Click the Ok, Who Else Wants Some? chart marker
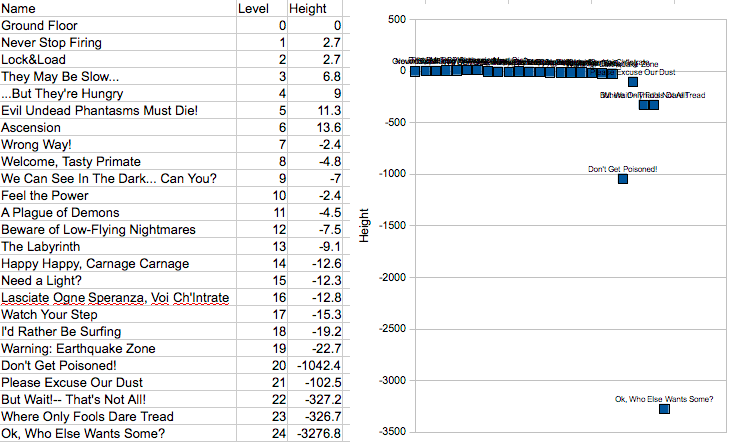This screenshot has height=442, width=734. [x=664, y=409]
